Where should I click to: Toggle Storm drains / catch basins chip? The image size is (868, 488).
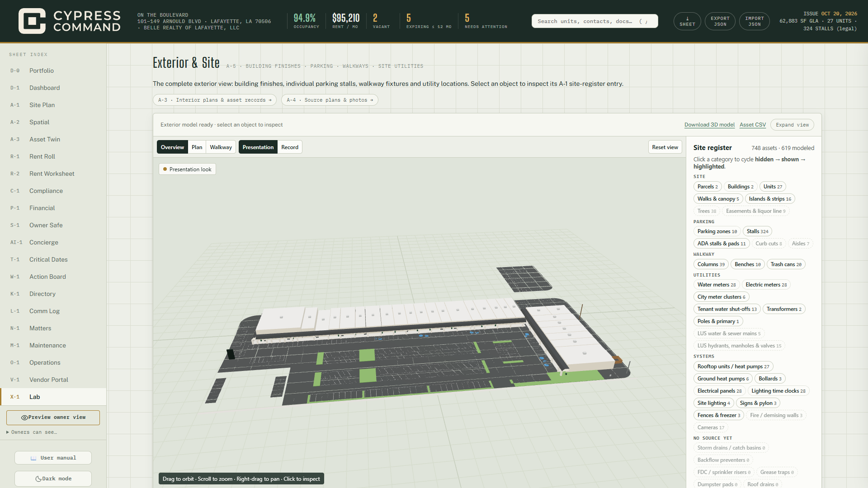[x=731, y=448]
